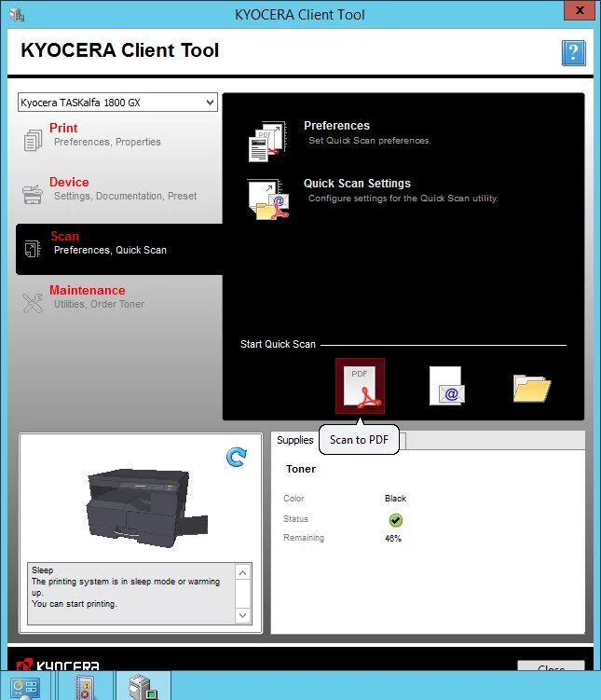Click the Status label in Supplies
The width and height of the screenshot is (601, 700).
point(295,519)
